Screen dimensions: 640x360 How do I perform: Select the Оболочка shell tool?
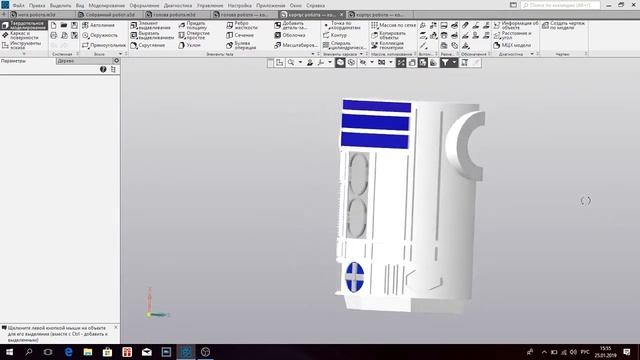pyautogui.click(x=290, y=36)
